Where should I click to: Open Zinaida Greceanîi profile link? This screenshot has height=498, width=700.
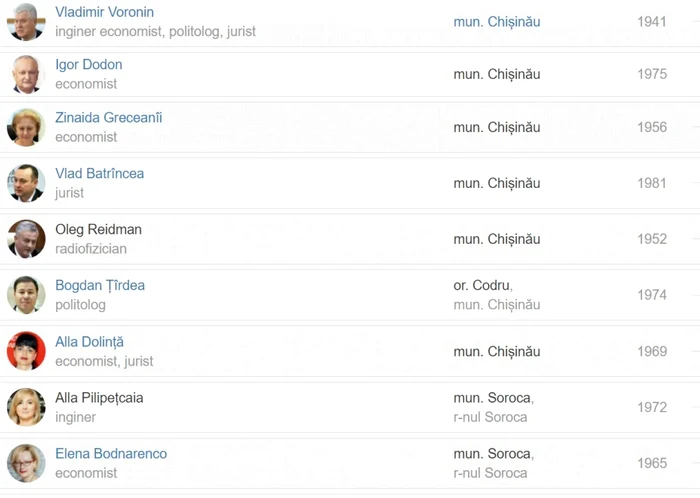coord(108,118)
